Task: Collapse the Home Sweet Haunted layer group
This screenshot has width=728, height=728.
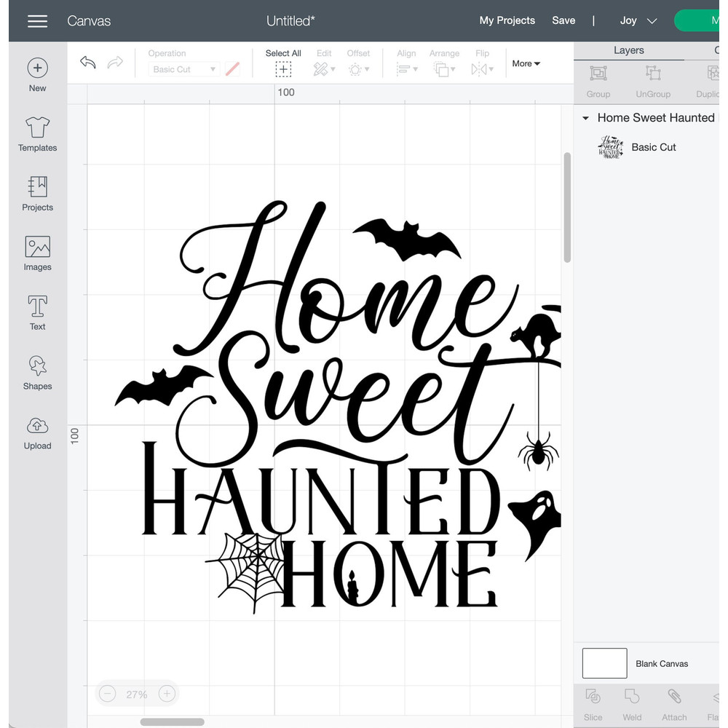Action: 586,117
